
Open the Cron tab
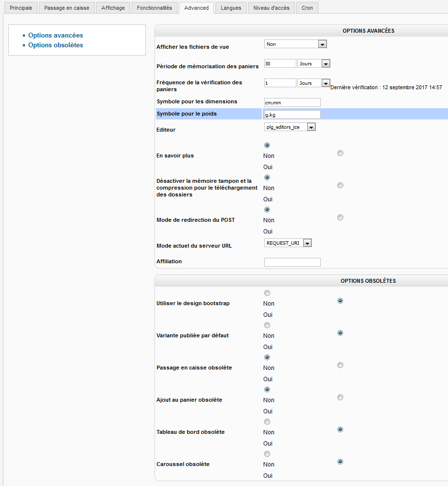(307, 8)
